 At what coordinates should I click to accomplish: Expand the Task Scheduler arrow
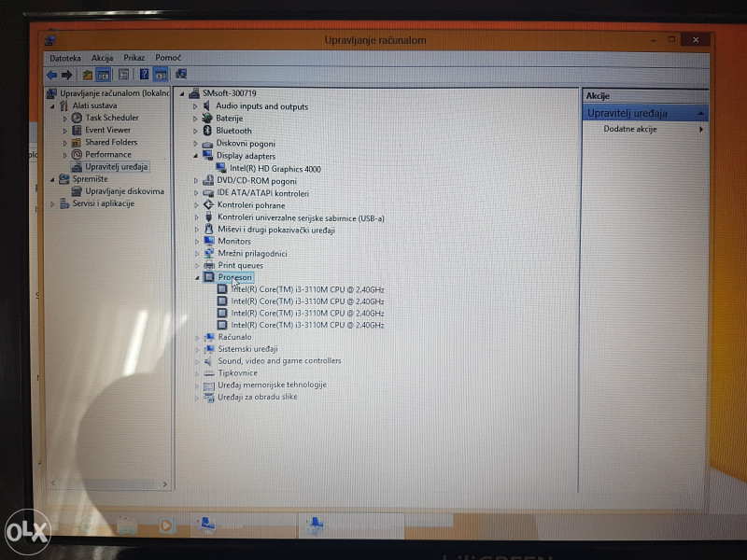pos(64,118)
